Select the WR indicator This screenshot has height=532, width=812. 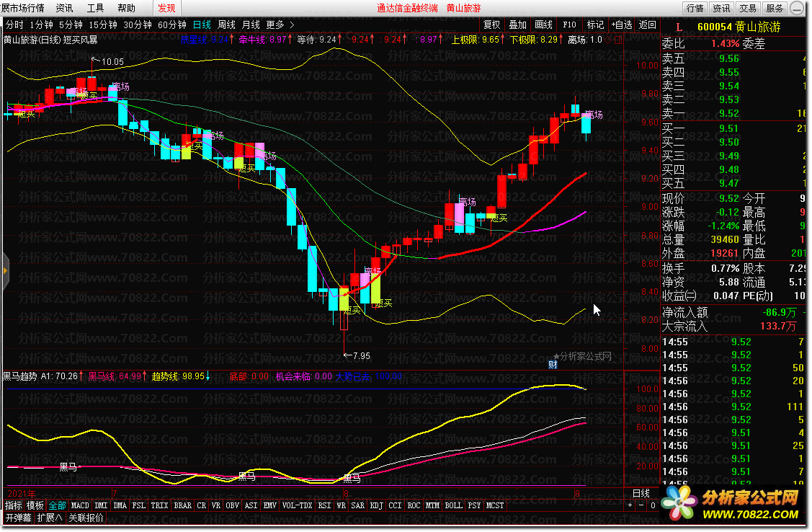pos(342,505)
